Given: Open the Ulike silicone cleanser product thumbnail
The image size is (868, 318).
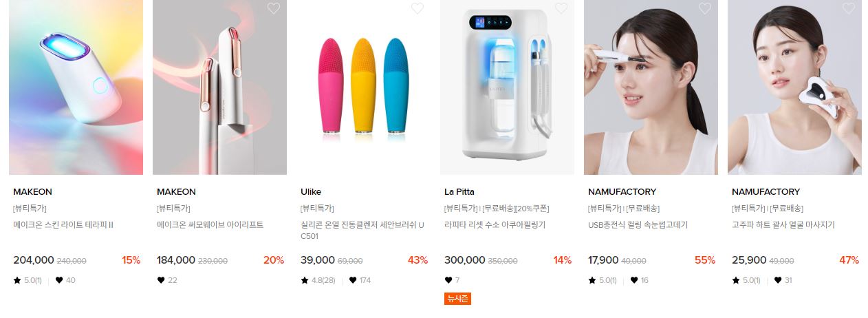Looking at the screenshot, I should [363, 87].
